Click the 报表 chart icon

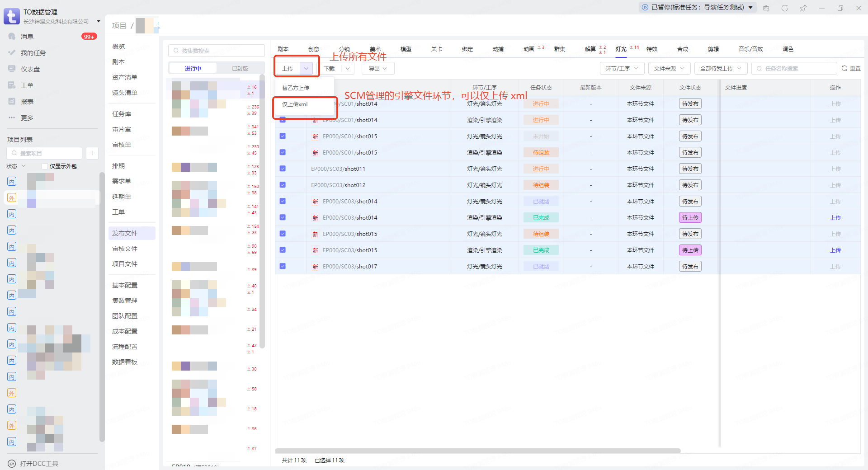pyautogui.click(x=12, y=102)
